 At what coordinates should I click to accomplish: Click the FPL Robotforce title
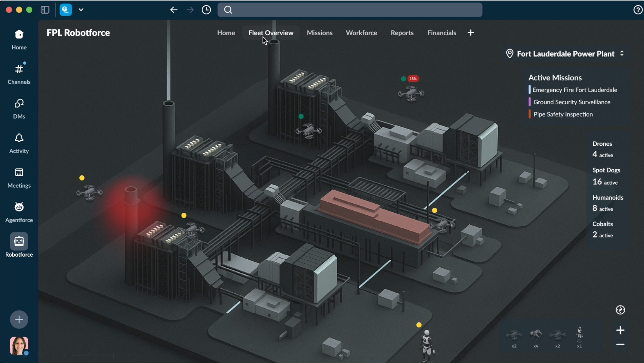point(78,33)
